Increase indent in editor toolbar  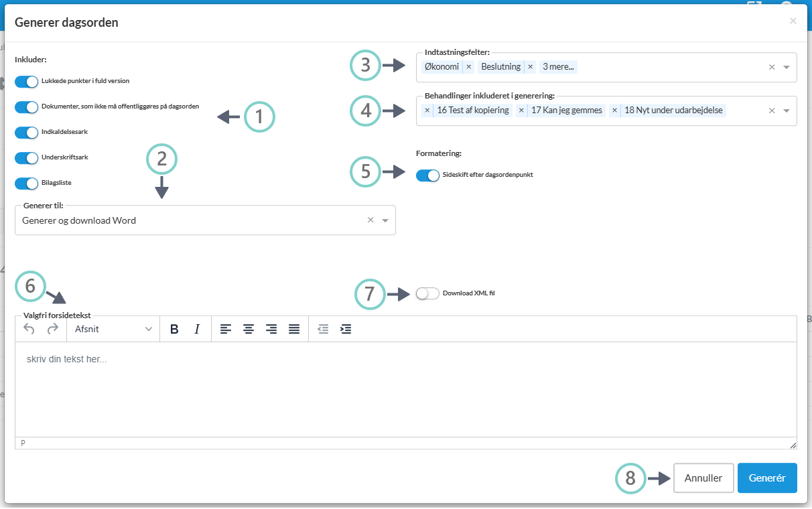[346, 329]
